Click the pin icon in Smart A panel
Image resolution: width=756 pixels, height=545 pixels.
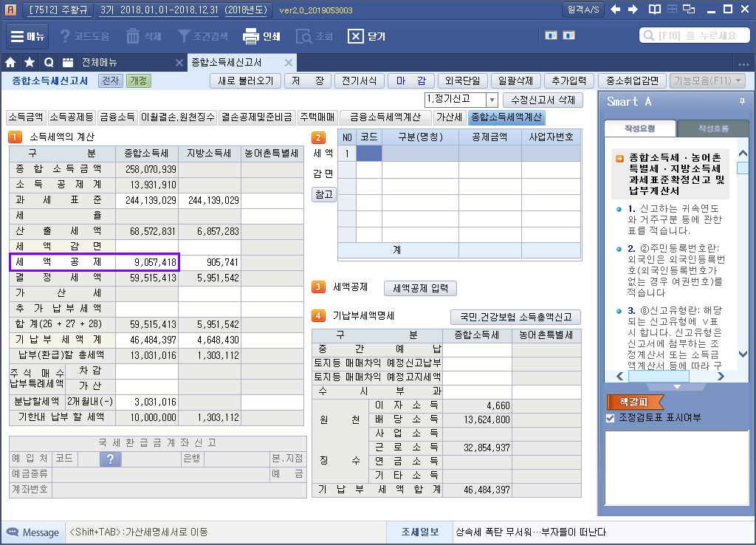[742, 101]
